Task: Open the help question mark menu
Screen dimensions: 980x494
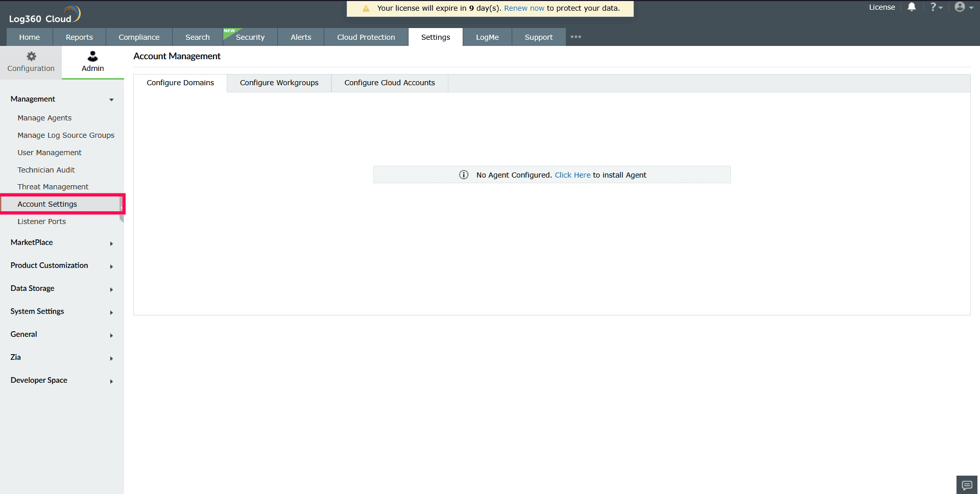Action: coord(936,7)
